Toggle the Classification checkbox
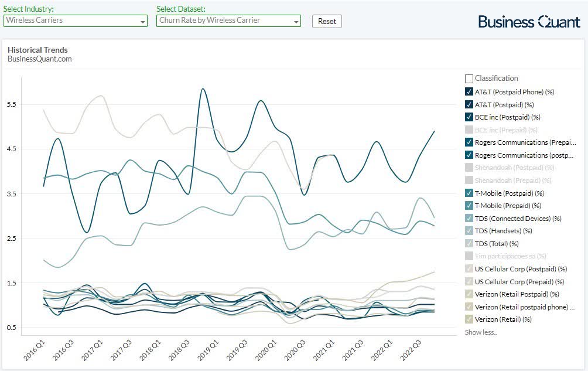 [469, 79]
